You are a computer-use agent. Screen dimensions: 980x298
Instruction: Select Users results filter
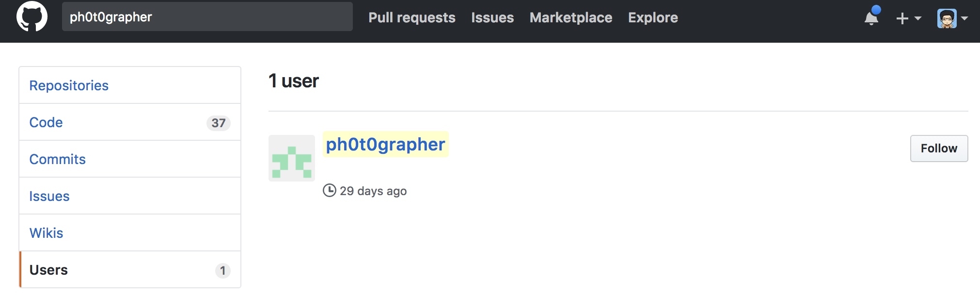[x=130, y=270]
